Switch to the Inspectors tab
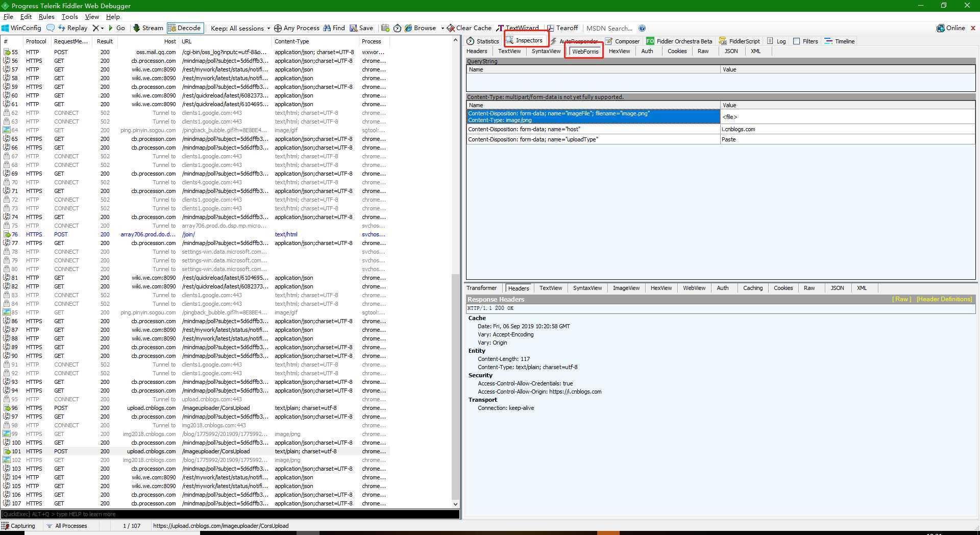 [525, 40]
